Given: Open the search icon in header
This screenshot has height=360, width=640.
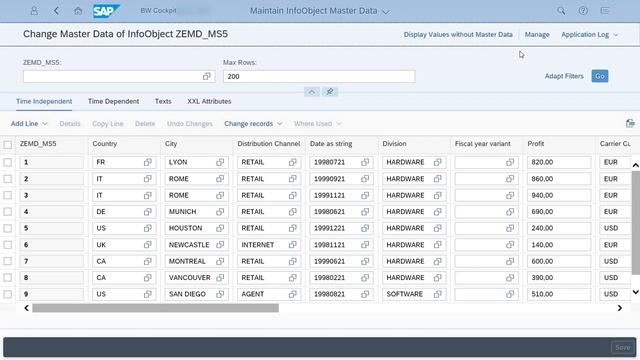Looking at the screenshot, I should point(561,11).
